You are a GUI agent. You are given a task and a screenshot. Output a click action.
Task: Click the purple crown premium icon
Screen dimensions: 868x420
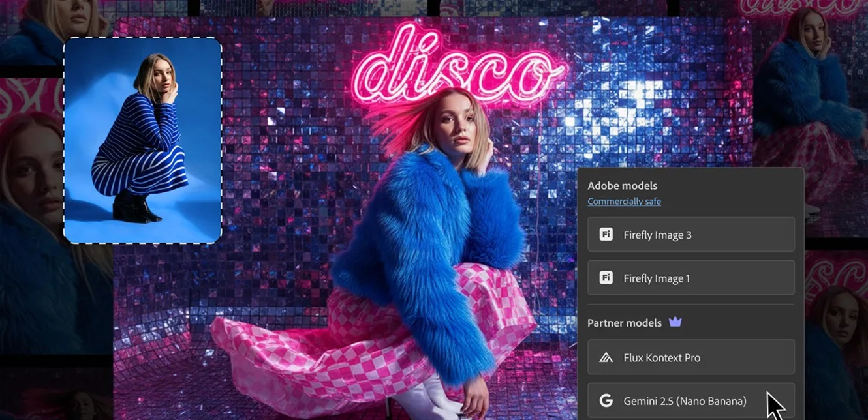click(675, 322)
